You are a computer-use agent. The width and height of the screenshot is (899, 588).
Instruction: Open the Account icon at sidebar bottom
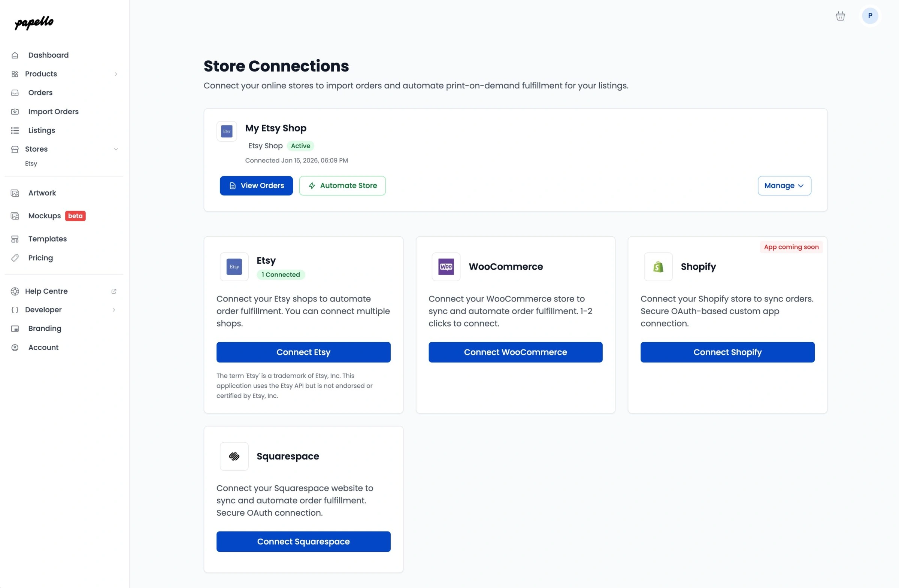[15, 347]
